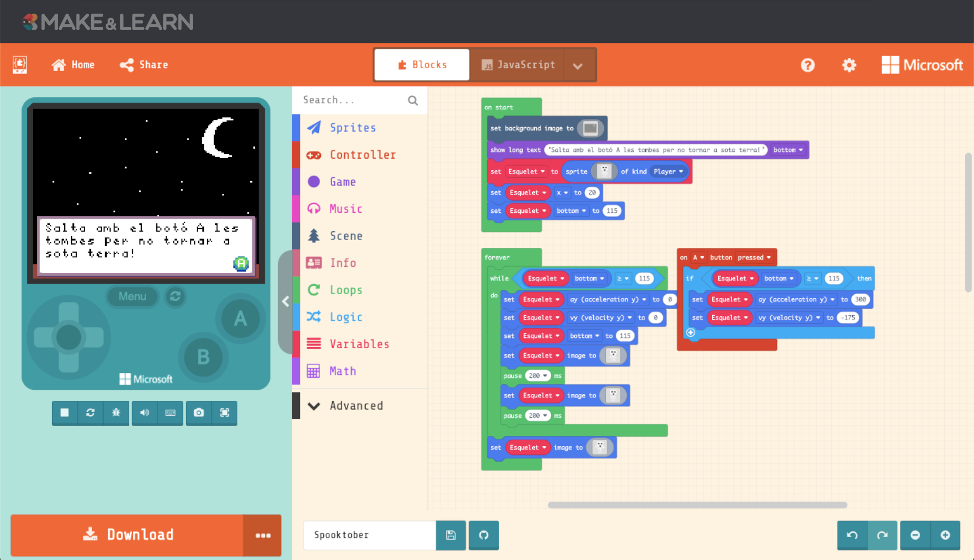Restart the simulator
Image resolution: width=974 pixels, height=560 pixels.
tap(91, 413)
